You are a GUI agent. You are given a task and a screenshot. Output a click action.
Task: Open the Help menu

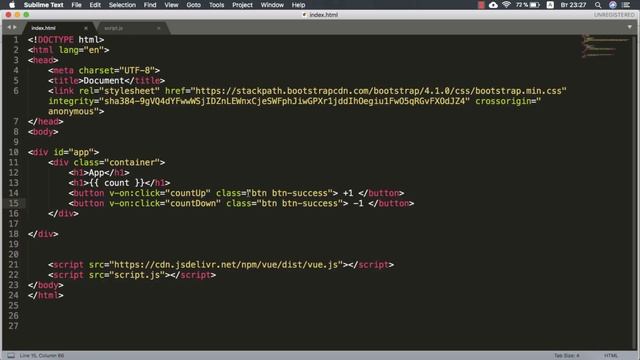[x=298, y=5]
